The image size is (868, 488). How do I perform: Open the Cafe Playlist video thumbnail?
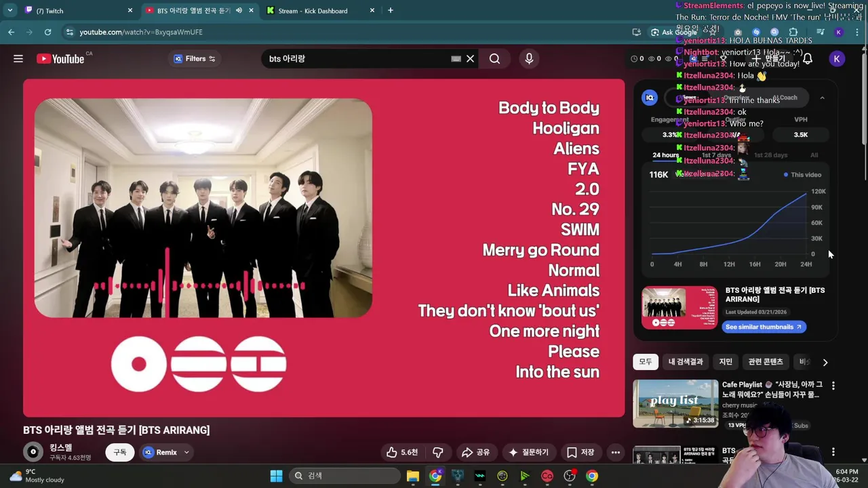675,404
